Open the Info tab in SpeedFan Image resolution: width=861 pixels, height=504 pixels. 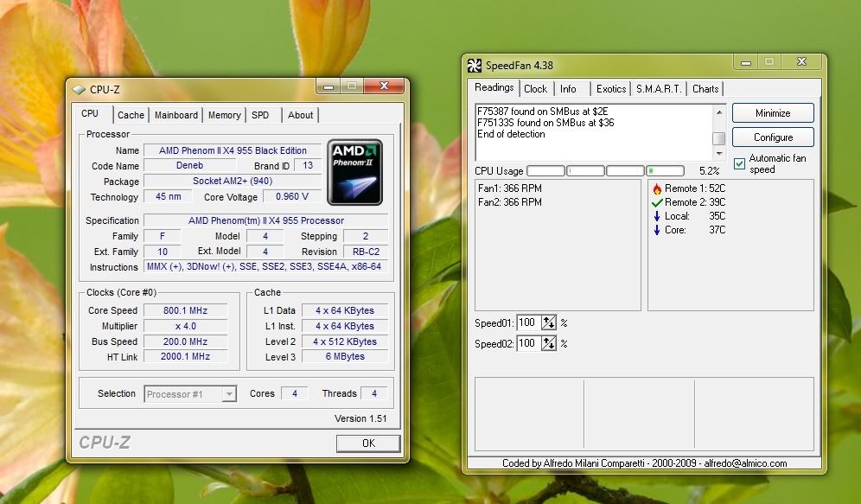(568, 89)
